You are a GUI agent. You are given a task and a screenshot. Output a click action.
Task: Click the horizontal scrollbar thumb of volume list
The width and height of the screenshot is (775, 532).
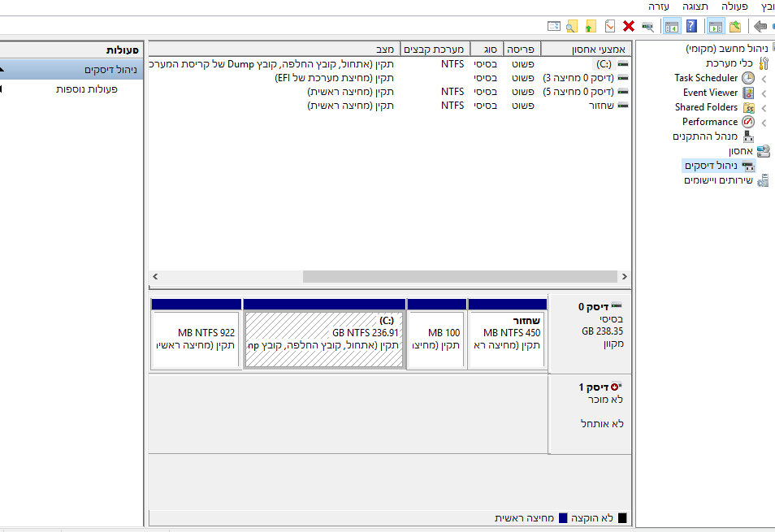pos(460,277)
